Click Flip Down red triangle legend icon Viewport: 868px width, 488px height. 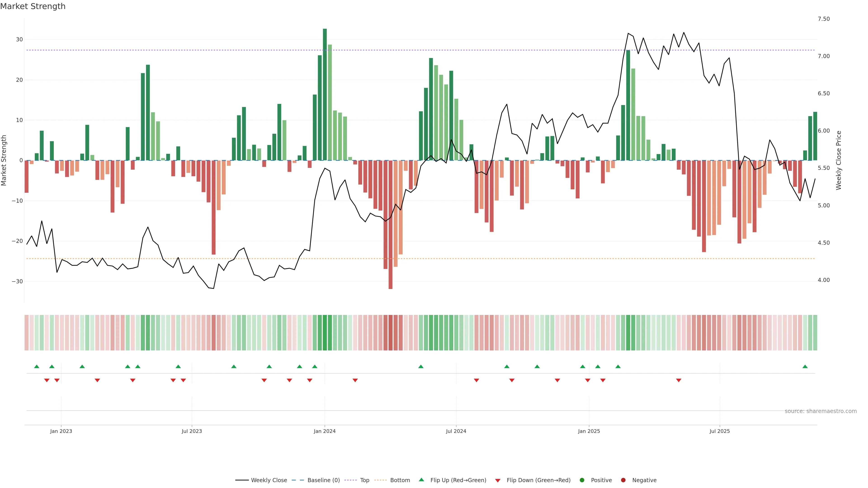coord(498,480)
